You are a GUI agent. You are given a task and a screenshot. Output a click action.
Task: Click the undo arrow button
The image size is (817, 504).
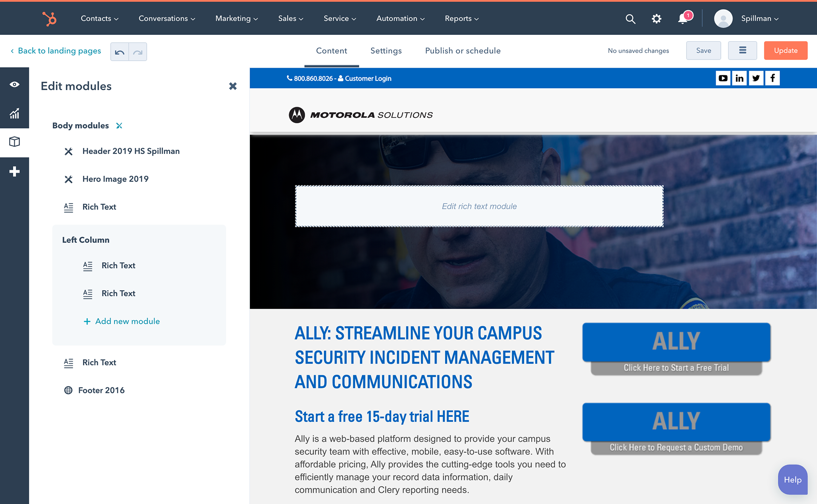coord(120,52)
